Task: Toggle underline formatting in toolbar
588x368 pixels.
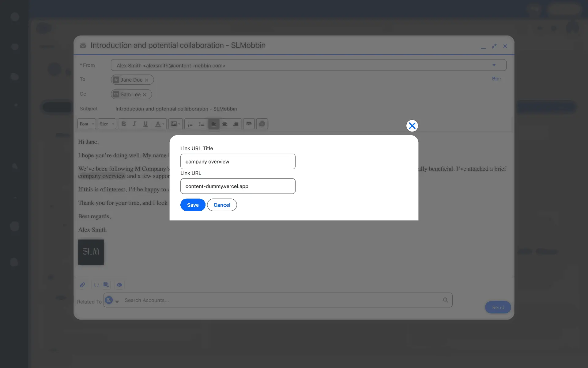Action: click(x=145, y=124)
